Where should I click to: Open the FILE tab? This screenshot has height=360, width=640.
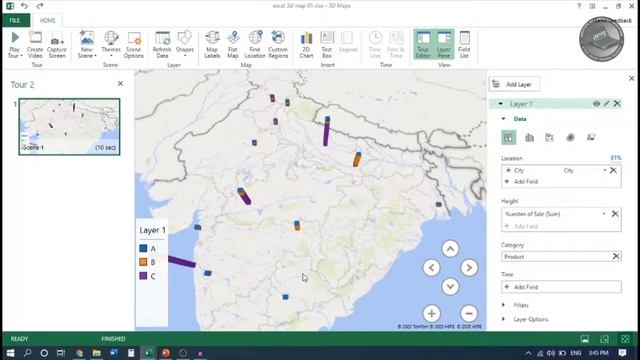coord(15,20)
